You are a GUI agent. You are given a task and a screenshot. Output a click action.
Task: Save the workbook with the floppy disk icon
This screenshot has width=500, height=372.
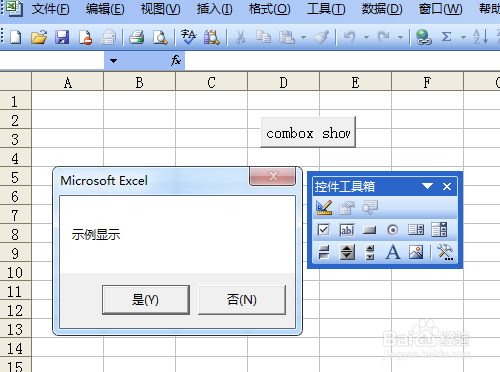click(62, 37)
